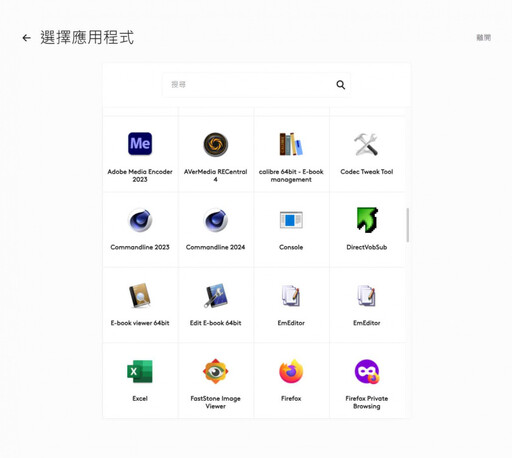The width and height of the screenshot is (512, 458).
Task: Go back with the arrow beside 選擇應用程式
Action: pyautogui.click(x=26, y=38)
